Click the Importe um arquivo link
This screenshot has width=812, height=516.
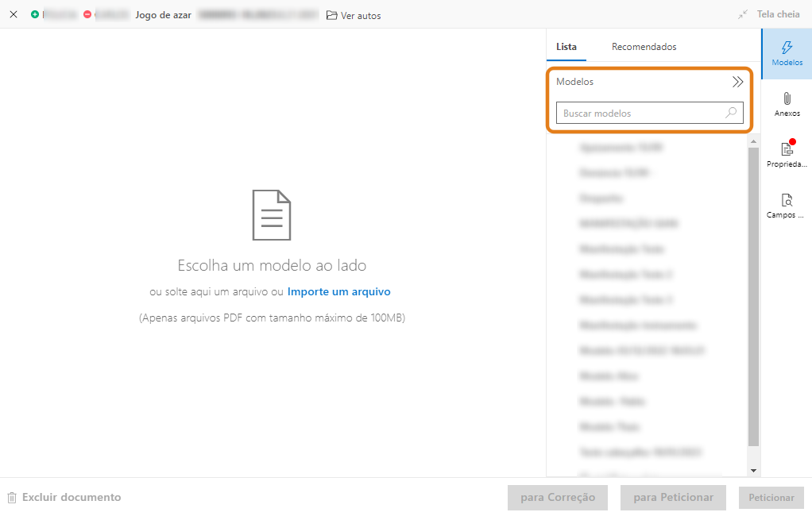[x=338, y=291]
